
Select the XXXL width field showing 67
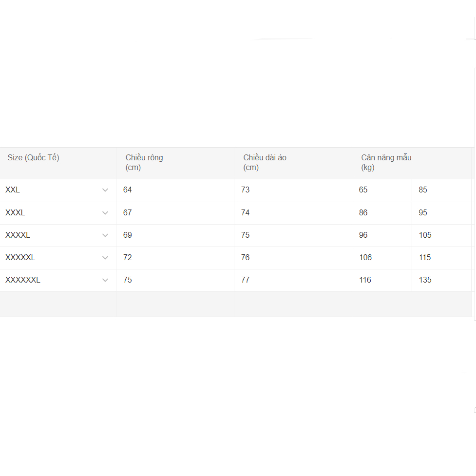coord(175,213)
